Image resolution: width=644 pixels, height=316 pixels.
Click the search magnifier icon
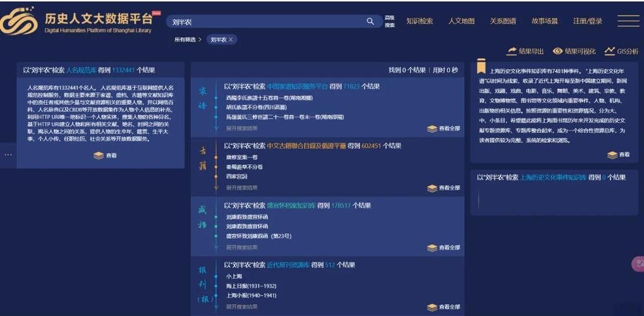(370, 21)
